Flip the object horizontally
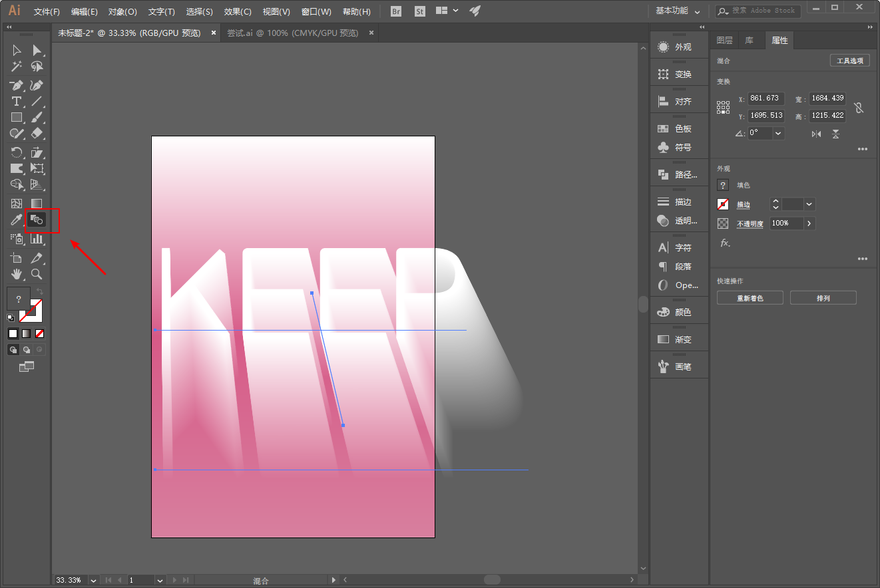This screenshot has height=588, width=880. (x=816, y=134)
